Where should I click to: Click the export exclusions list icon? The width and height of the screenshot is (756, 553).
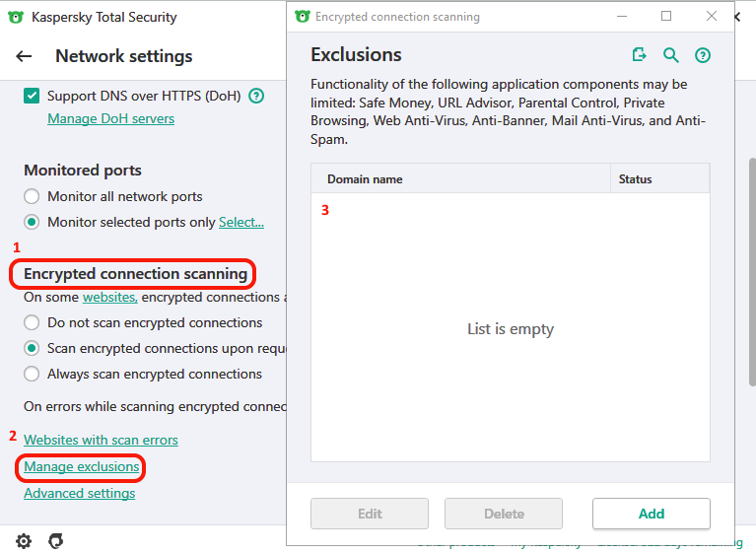(x=640, y=55)
